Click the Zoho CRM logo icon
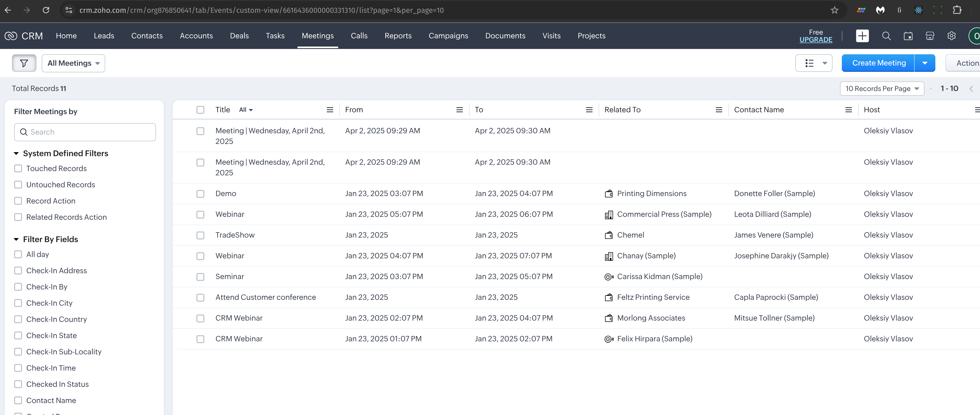This screenshot has height=415, width=980. 11,36
